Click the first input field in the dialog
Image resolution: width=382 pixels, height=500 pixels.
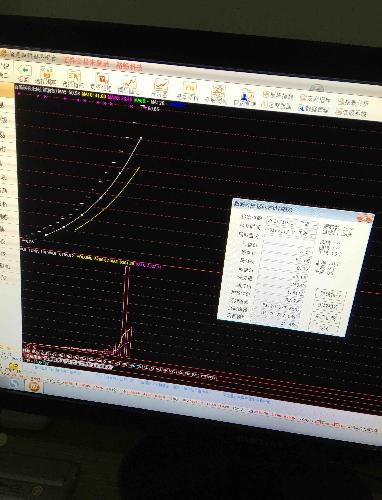292,223
